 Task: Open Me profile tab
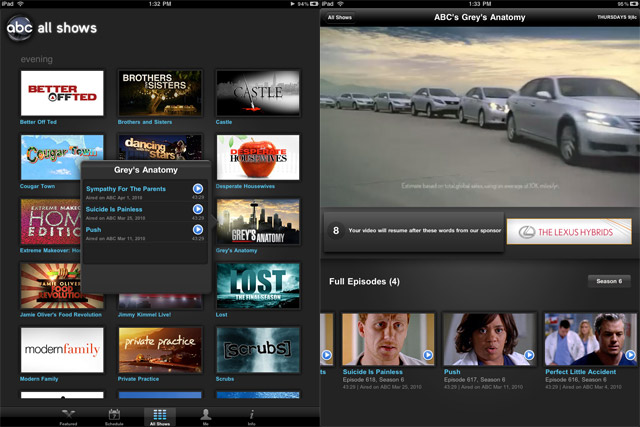[206, 417]
